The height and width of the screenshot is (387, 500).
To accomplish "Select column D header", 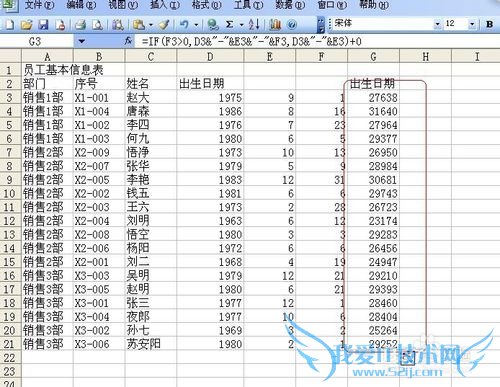I will [x=210, y=56].
